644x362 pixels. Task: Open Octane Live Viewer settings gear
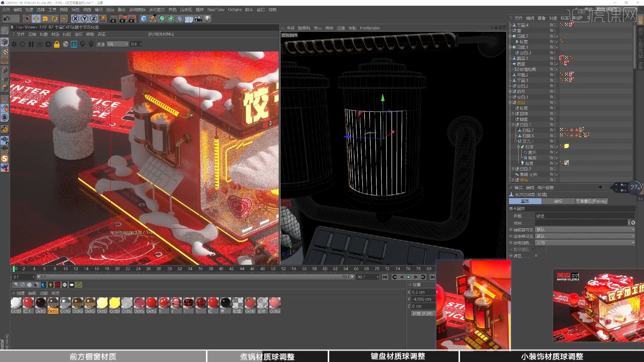pyautogui.click(x=48, y=44)
